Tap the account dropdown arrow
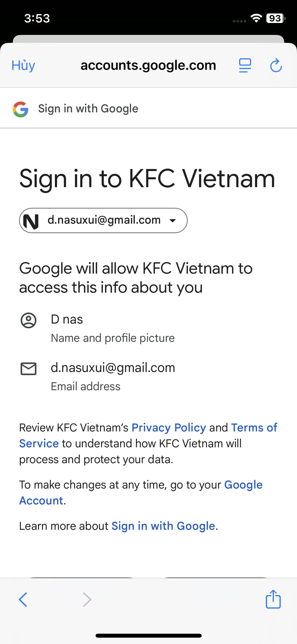This screenshot has height=644, width=297. pyautogui.click(x=173, y=220)
